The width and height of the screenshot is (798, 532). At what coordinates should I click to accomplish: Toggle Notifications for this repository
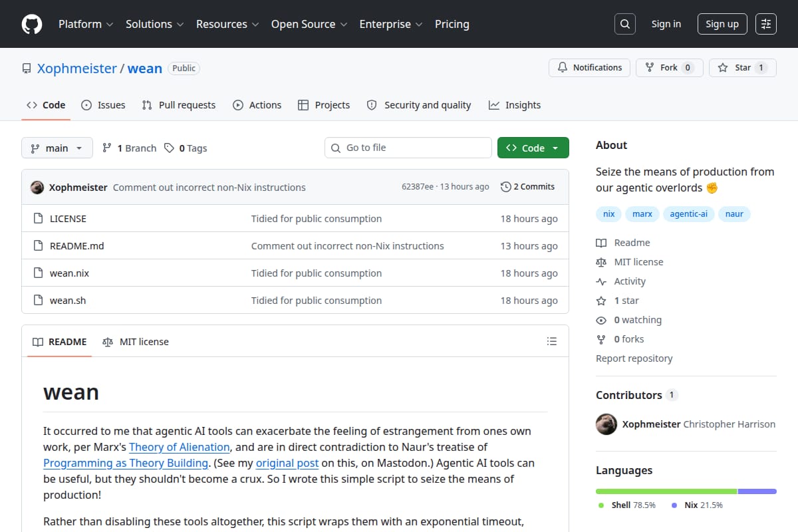[x=589, y=67]
